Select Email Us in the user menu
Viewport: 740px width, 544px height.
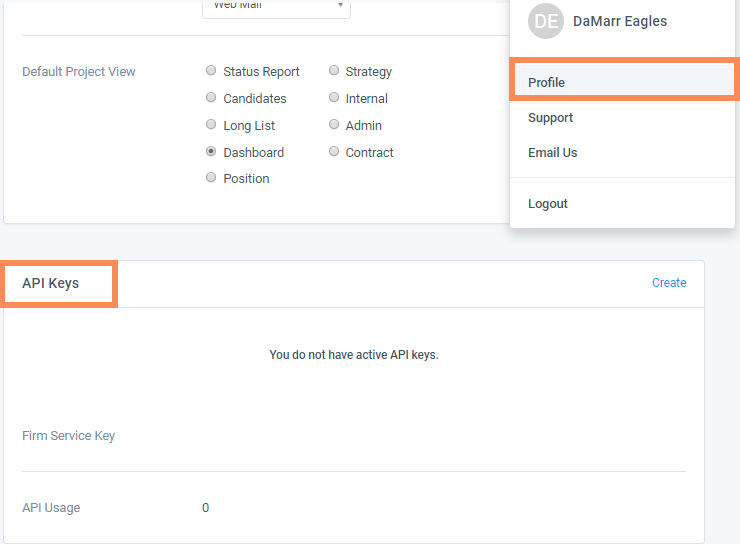tap(622, 152)
